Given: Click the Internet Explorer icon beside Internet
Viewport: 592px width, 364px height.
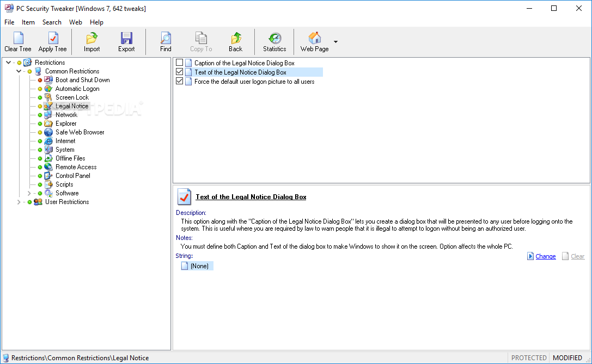Looking at the screenshot, I should pyautogui.click(x=48, y=141).
